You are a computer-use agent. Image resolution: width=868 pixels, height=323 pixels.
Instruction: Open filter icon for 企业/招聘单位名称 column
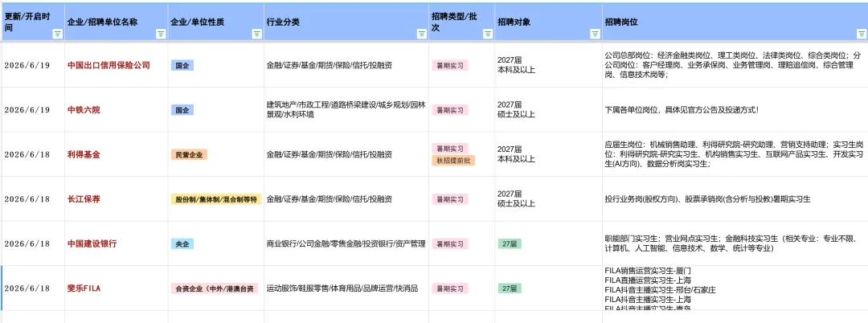click(161, 34)
